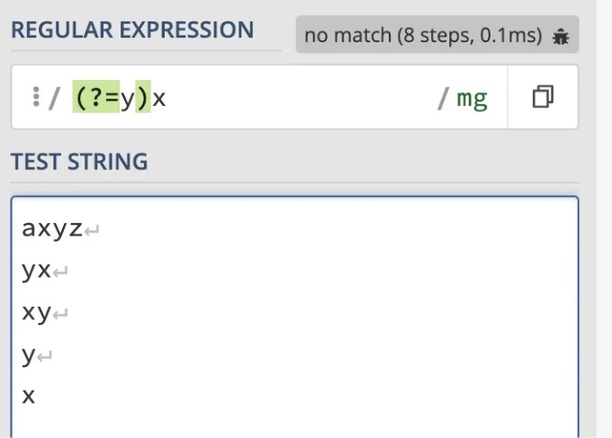Open the delimiter options three-dot menu
612x438 pixels.
click(x=36, y=96)
